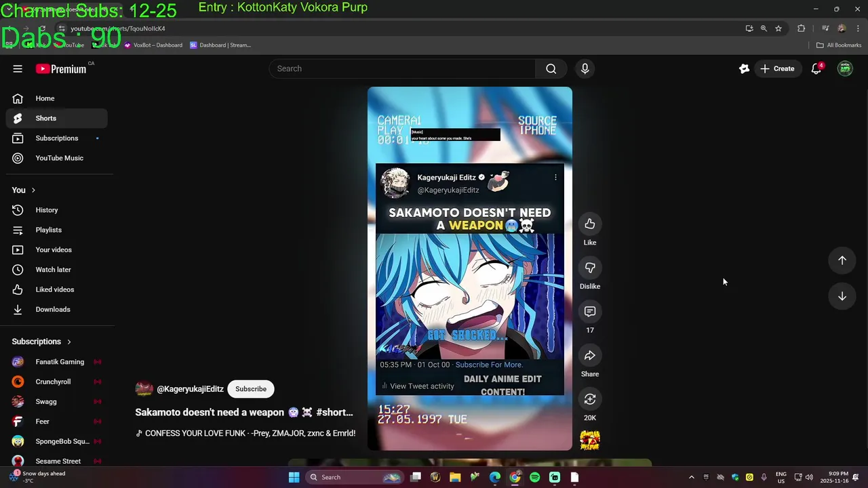868x488 pixels.
Task: Open All Bookmarks folder
Action: [x=839, y=45]
